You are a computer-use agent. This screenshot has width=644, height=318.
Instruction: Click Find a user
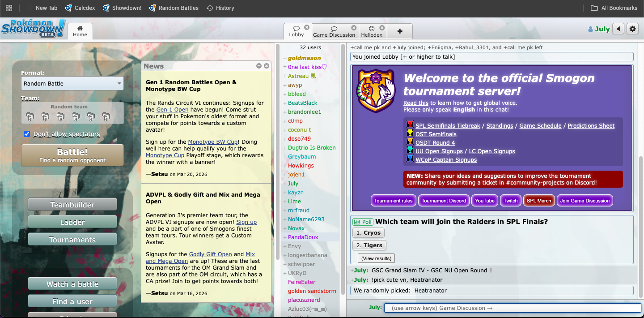point(72,301)
